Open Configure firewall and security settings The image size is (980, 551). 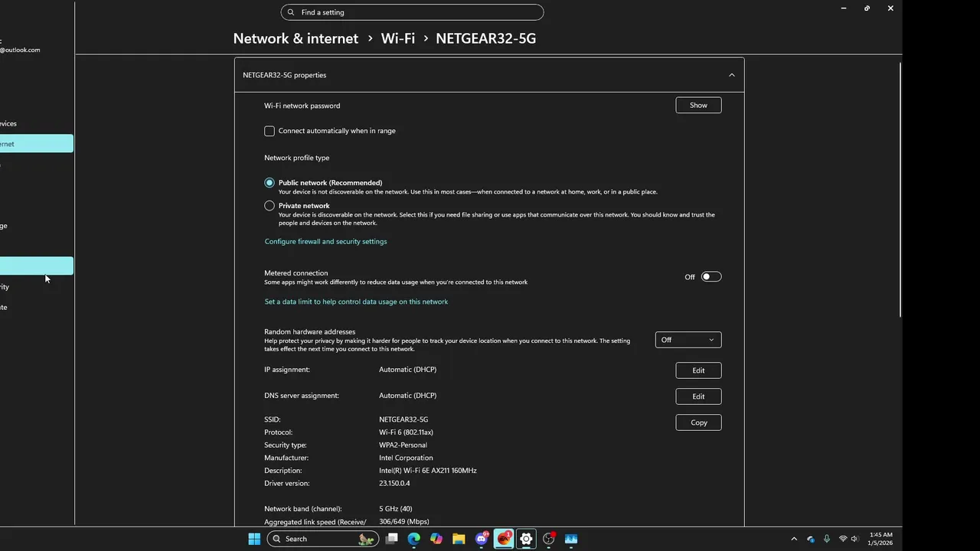325,241
